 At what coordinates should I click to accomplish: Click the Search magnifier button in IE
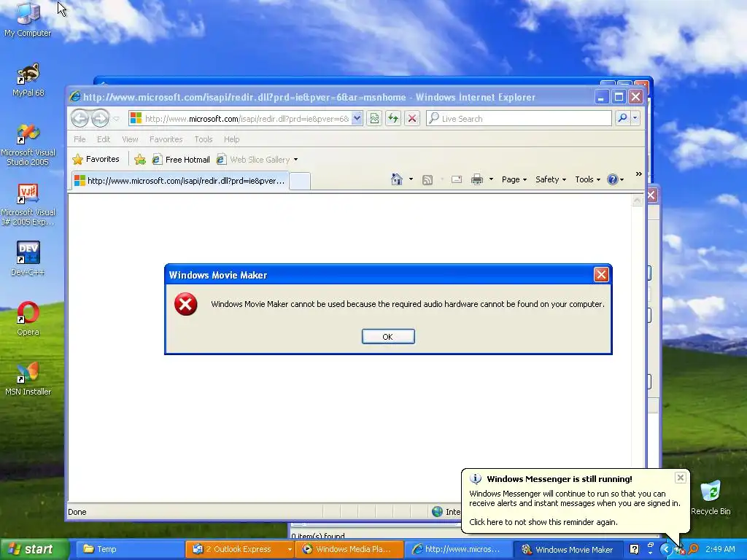(x=622, y=118)
